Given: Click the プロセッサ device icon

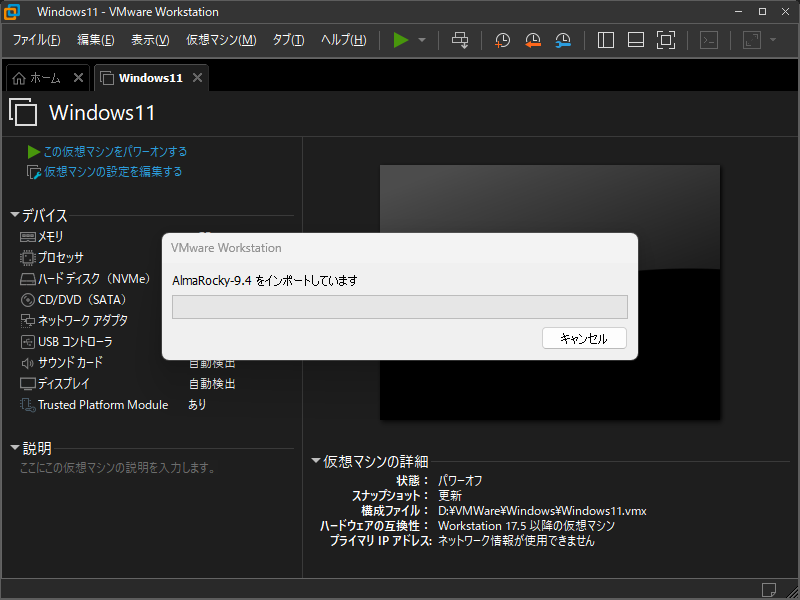Looking at the screenshot, I should 28,258.
